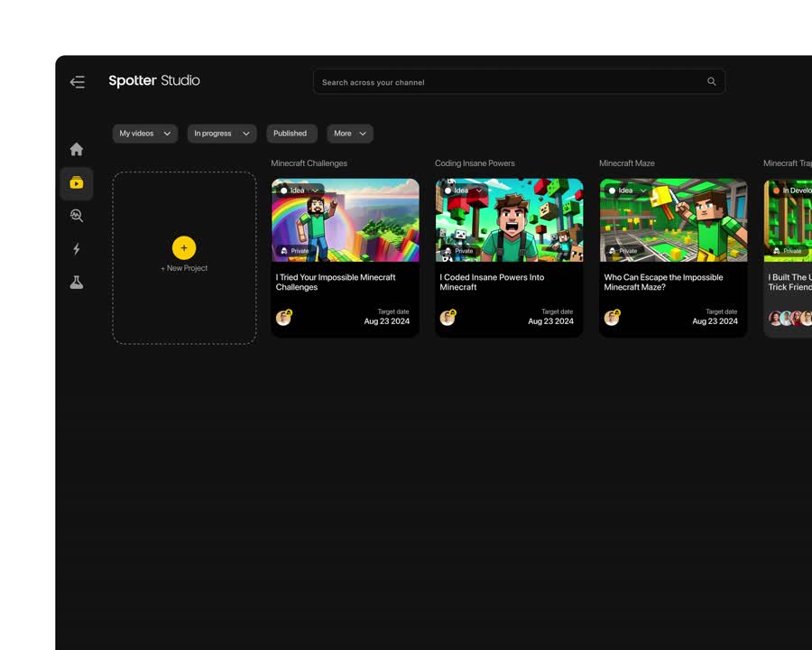Click target date Aug 23 2024 on Insane Powers card
This screenshot has height=650, width=812.
pyautogui.click(x=551, y=321)
